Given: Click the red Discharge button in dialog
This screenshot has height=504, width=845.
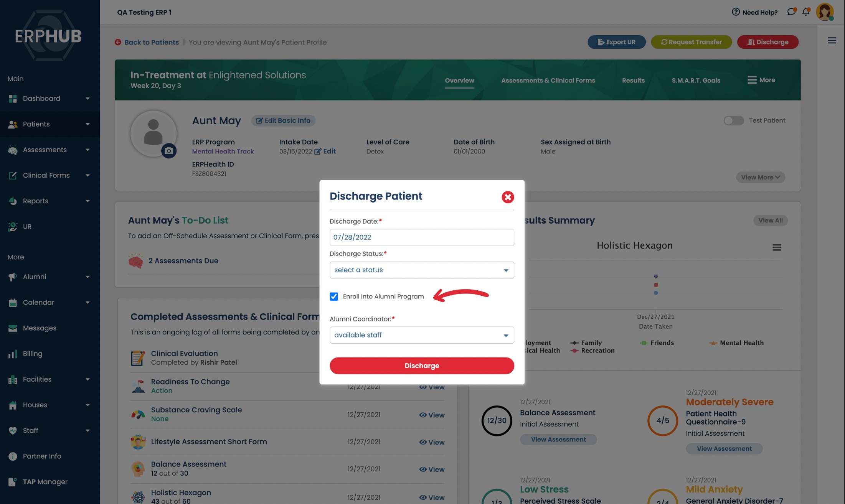Looking at the screenshot, I should point(422,366).
